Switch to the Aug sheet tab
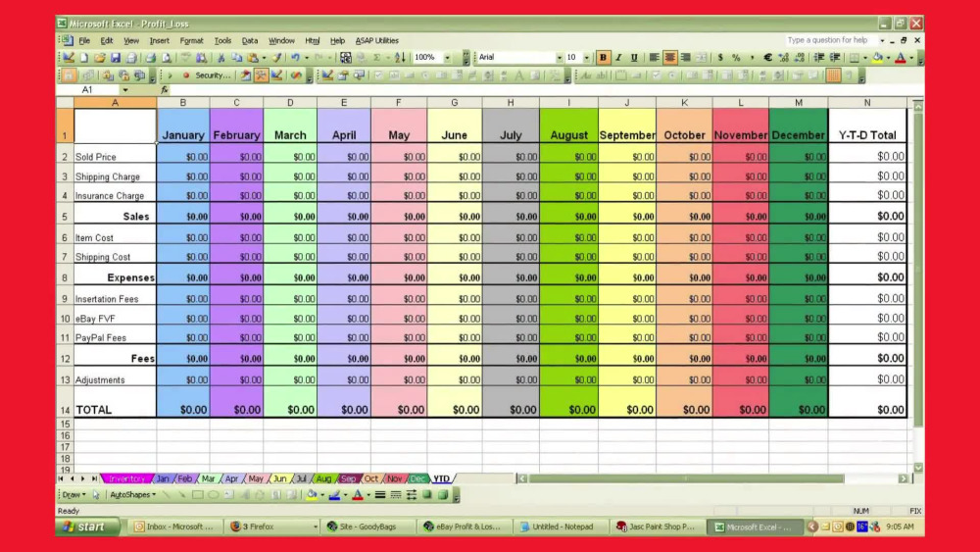This screenshot has width=980, height=552. tap(323, 478)
